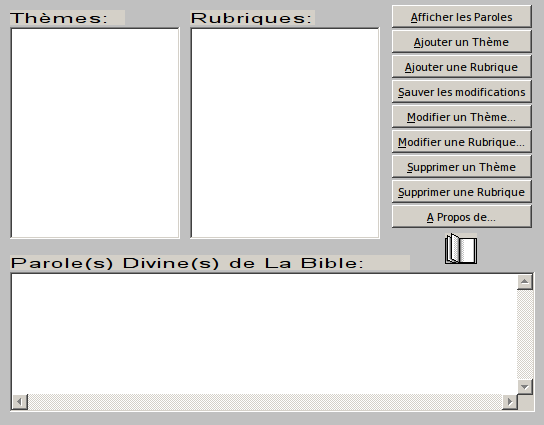Save changes with Sauver les modifications
The height and width of the screenshot is (425, 544).
(461, 92)
